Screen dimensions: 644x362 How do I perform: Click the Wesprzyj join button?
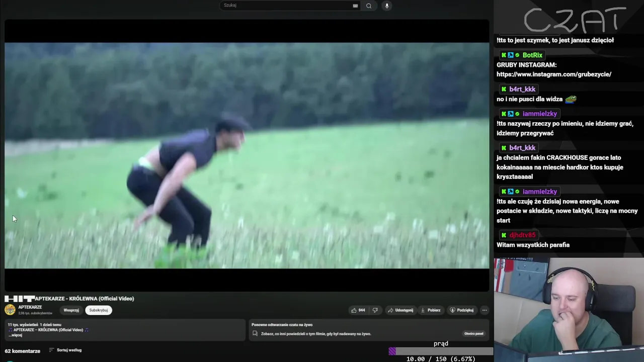pos(71,310)
